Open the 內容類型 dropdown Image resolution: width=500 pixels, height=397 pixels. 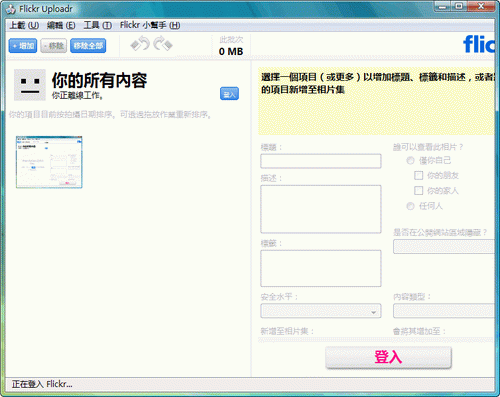(x=444, y=311)
